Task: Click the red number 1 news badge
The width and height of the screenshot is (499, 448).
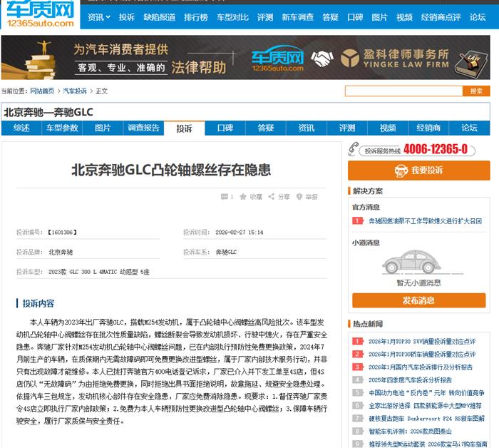Action: [356, 221]
